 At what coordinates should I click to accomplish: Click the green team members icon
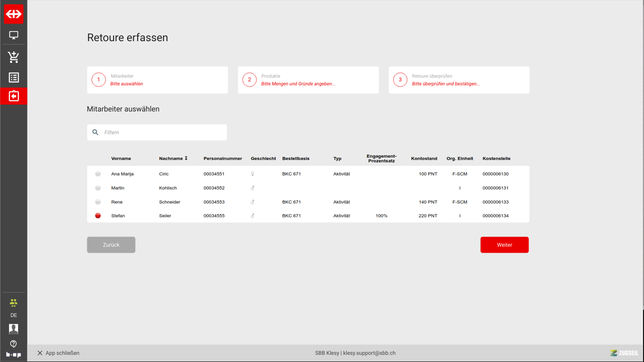coord(14,302)
